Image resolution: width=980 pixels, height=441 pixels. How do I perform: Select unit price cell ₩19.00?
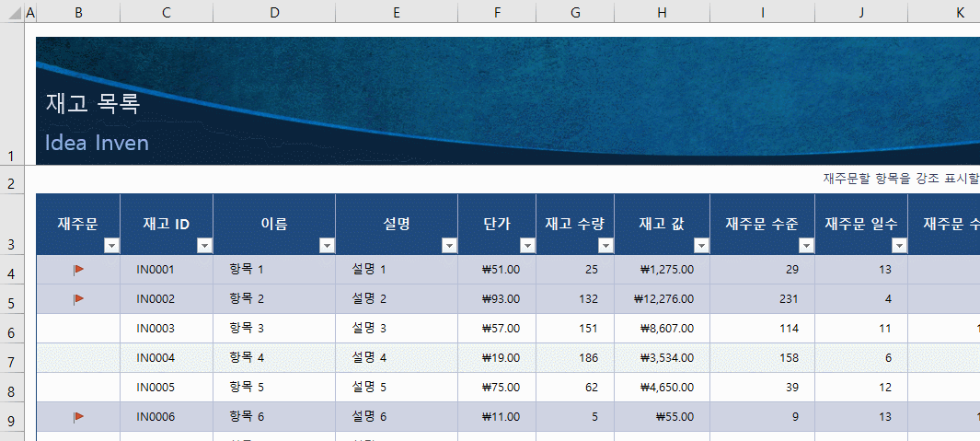pos(497,358)
